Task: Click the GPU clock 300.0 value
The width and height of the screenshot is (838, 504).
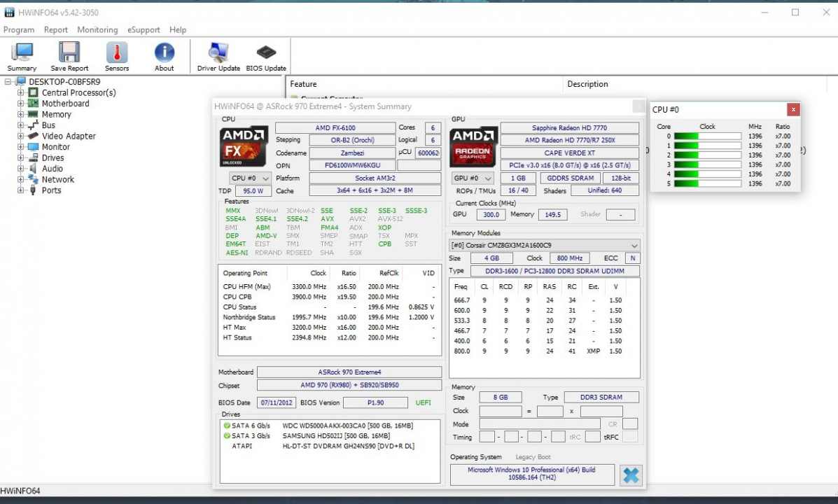Action: [491, 214]
